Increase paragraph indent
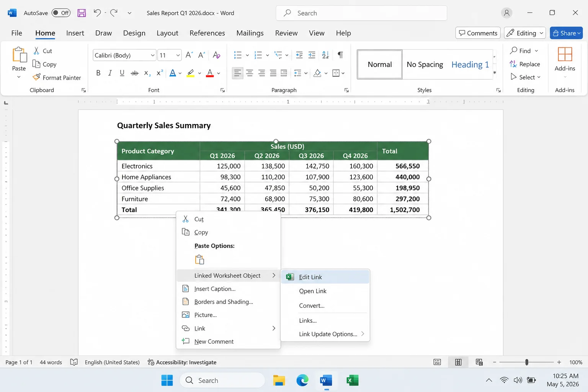 point(312,55)
